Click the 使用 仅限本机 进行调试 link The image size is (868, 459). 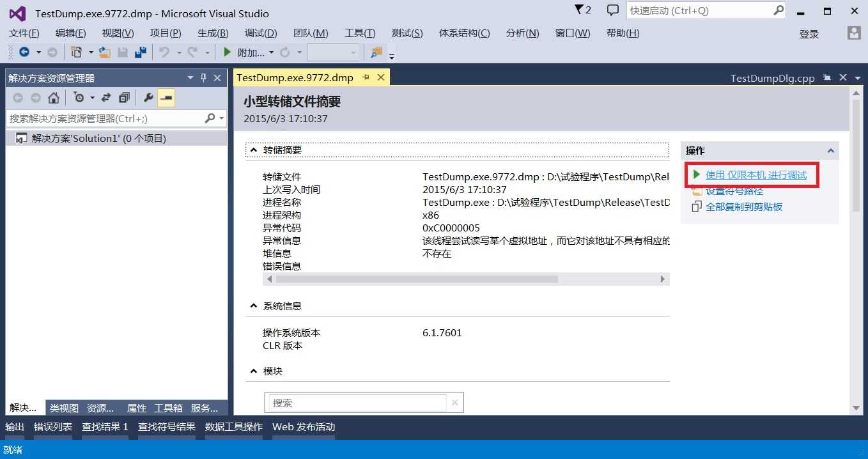point(756,175)
